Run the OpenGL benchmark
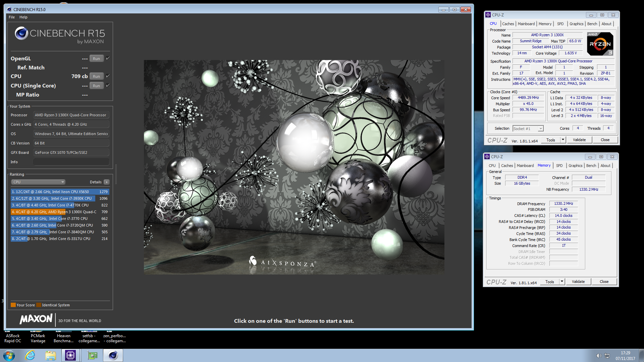Screen dimensions: 644x362 tap(96, 58)
